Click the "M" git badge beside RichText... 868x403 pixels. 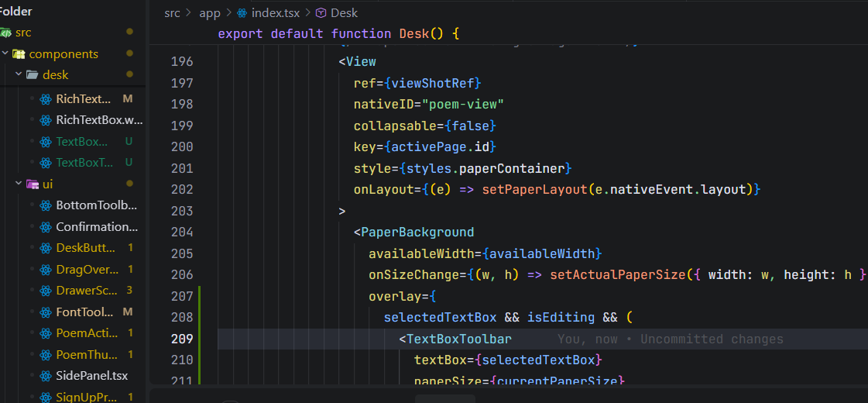coord(127,99)
